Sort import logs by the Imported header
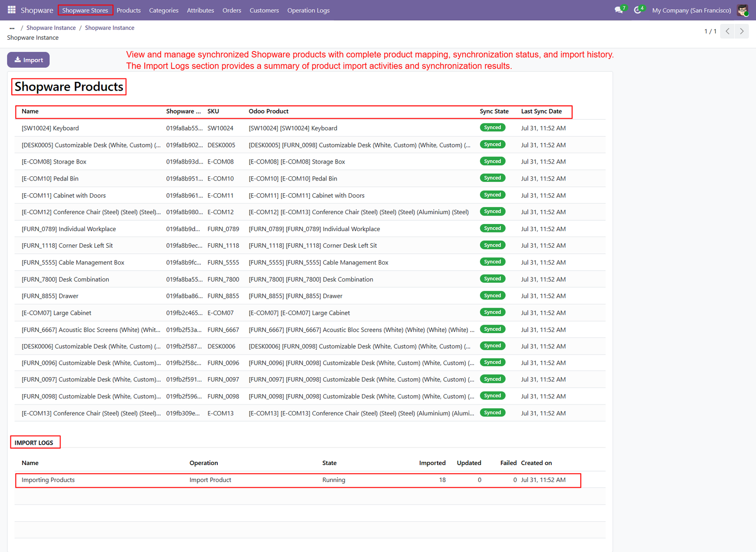The image size is (756, 552). point(432,463)
